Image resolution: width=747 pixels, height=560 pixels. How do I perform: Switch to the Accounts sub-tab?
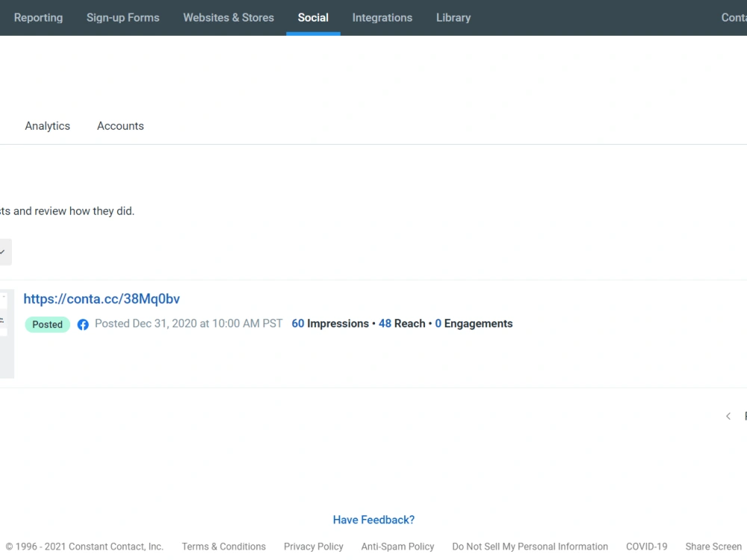pyautogui.click(x=120, y=125)
